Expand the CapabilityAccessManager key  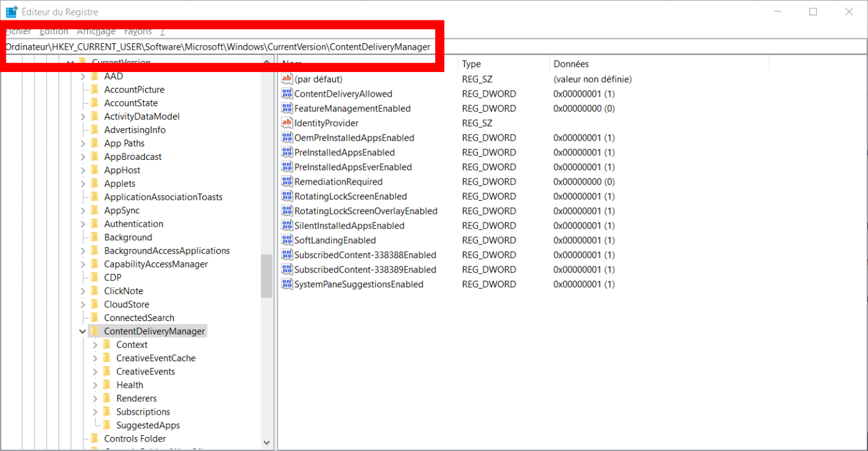(83, 264)
